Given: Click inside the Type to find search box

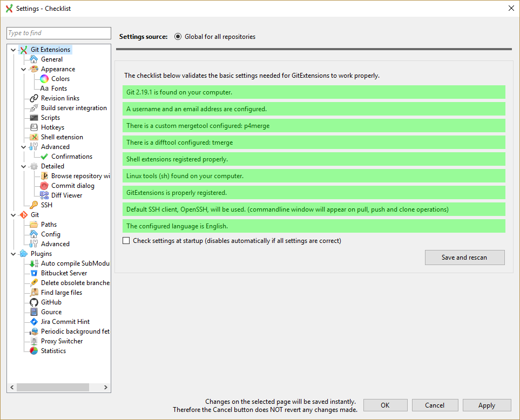Looking at the screenshot, I should (x=58, y=33).
